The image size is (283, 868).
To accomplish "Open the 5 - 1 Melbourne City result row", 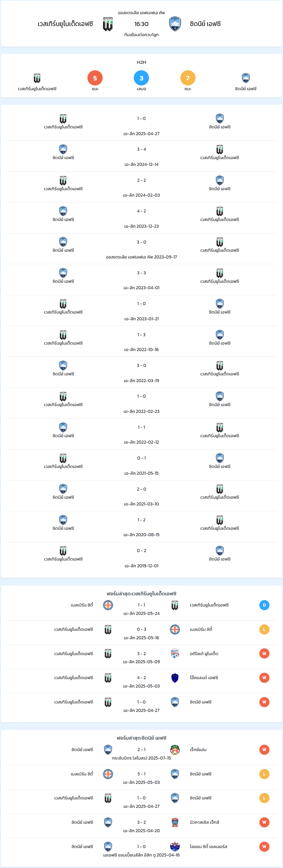I will click(141, 777).
